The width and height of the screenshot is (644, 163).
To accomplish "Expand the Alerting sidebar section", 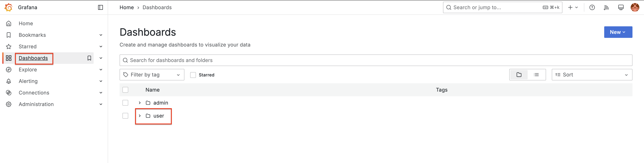I will (x=101, y=81).
